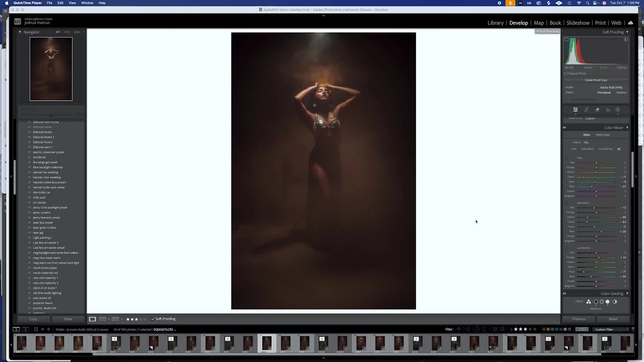Open the Healing eraser tool
This screenshot has width=644, height=362.
[597, 110]
